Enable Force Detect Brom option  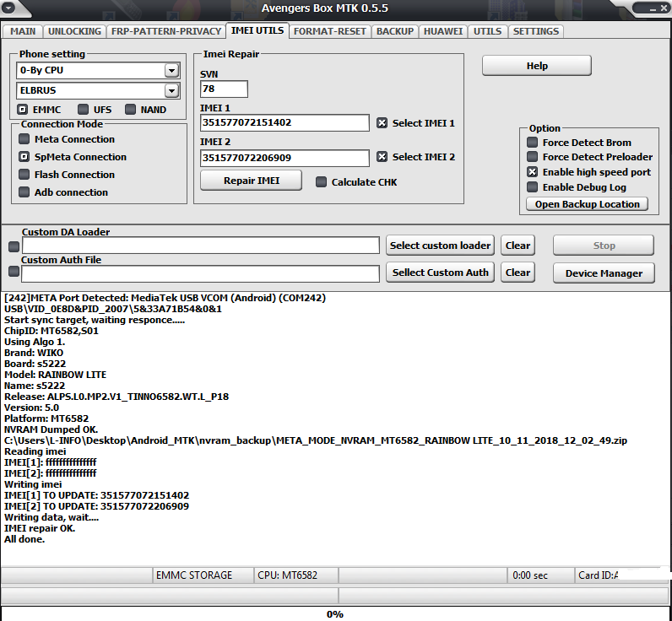532,143
